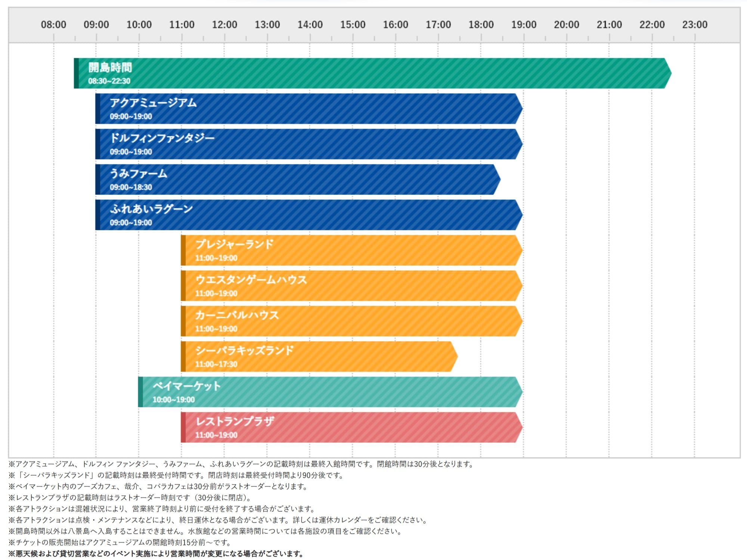Click the ドルフィンファンタジー bar
The height and width of the screenshot is (560, 747).
[x=309, y=144]
